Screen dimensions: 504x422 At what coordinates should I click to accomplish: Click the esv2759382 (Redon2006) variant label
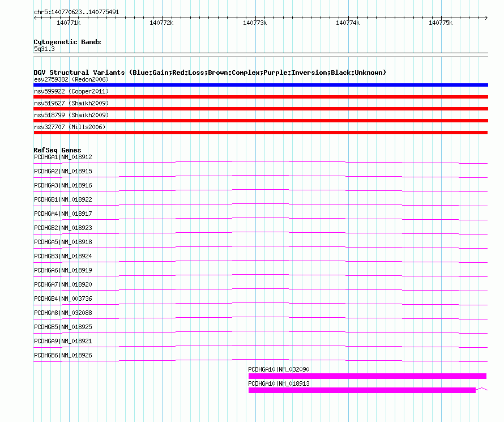(71, 79)
